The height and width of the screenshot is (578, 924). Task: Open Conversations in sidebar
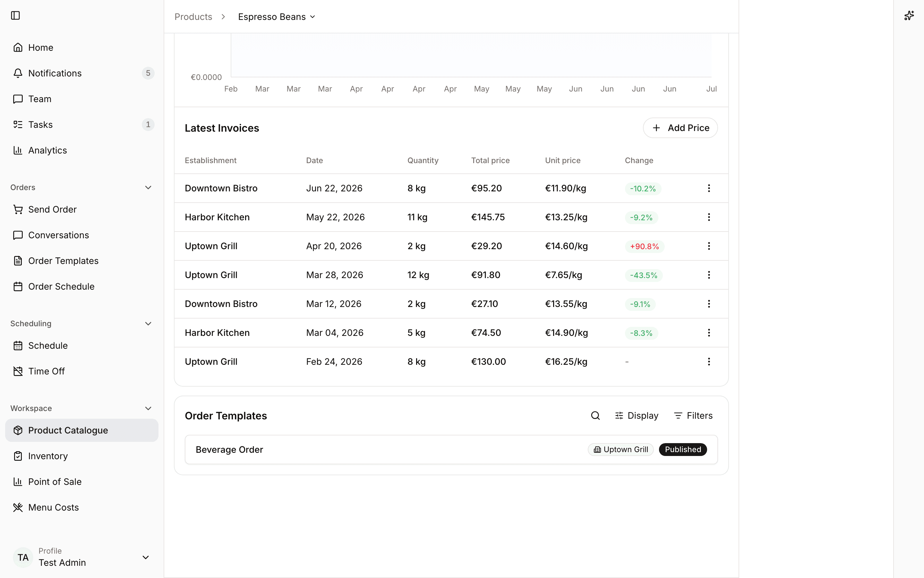(x=82, y=235)
